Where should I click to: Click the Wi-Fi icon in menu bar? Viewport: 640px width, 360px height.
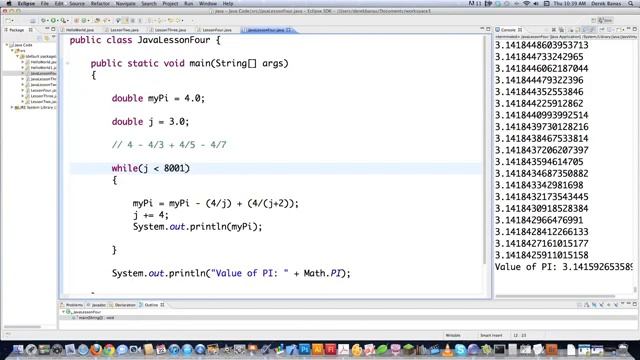(526, 3)
